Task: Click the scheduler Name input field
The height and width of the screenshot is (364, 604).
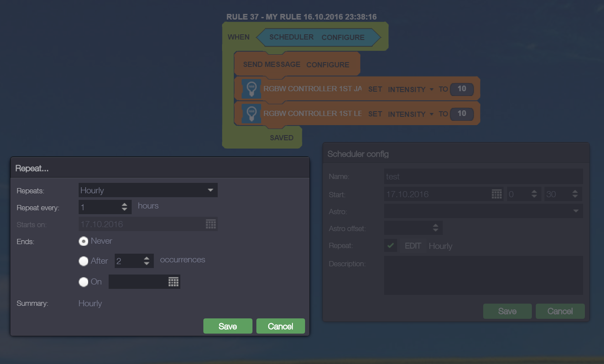Action: pos(483,177)
